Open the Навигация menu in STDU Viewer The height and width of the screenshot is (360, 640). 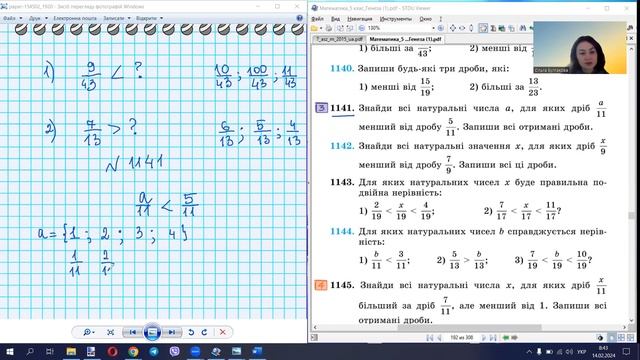(360, 19)
